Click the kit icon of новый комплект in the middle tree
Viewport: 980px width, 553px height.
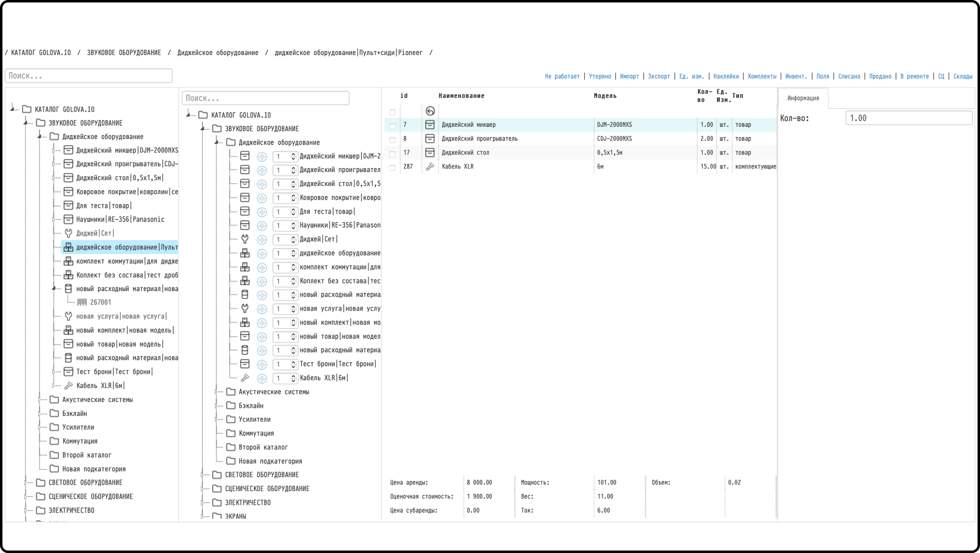pyautogui.click(x=245, y=322)
